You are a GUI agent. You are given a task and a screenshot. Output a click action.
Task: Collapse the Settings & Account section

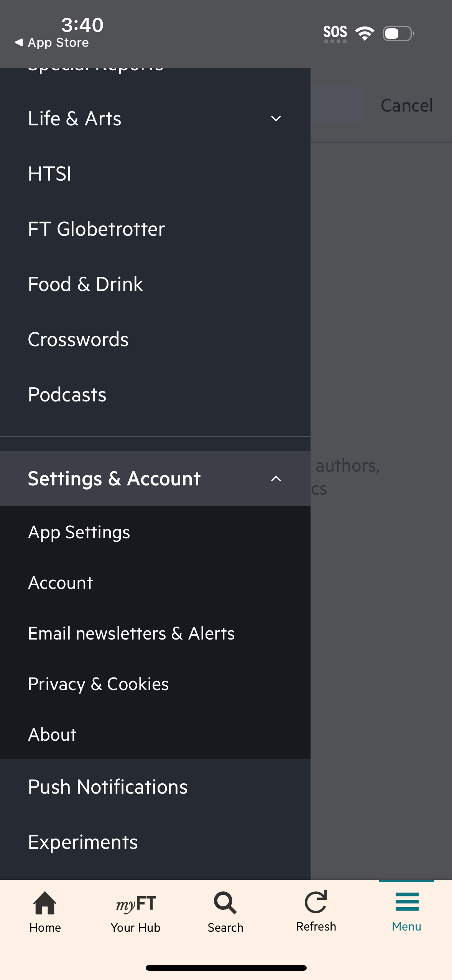coord(276,478)
